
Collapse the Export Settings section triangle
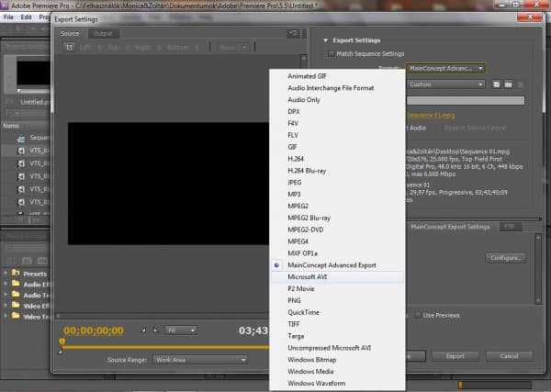[x=325, y=40]
